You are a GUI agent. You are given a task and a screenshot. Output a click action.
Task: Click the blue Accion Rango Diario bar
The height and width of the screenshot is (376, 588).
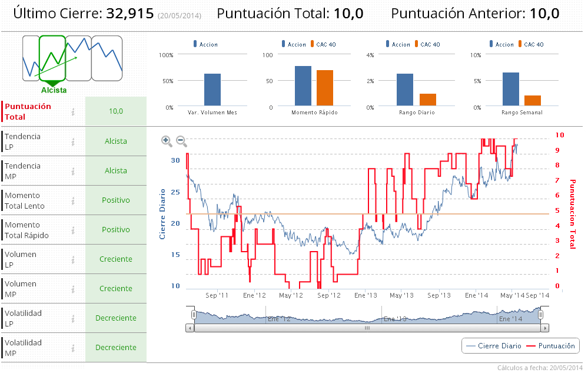(405, 90)
